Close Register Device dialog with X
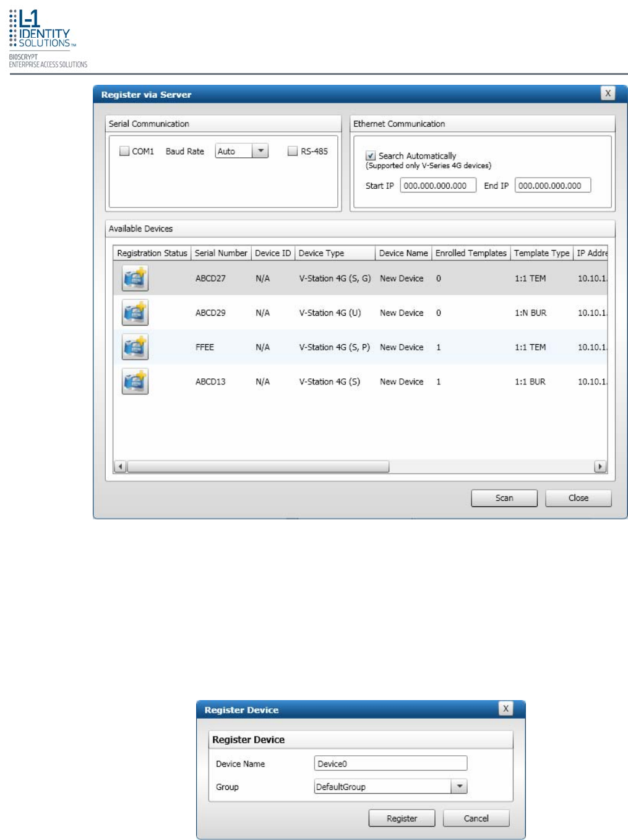 point(506,709)
